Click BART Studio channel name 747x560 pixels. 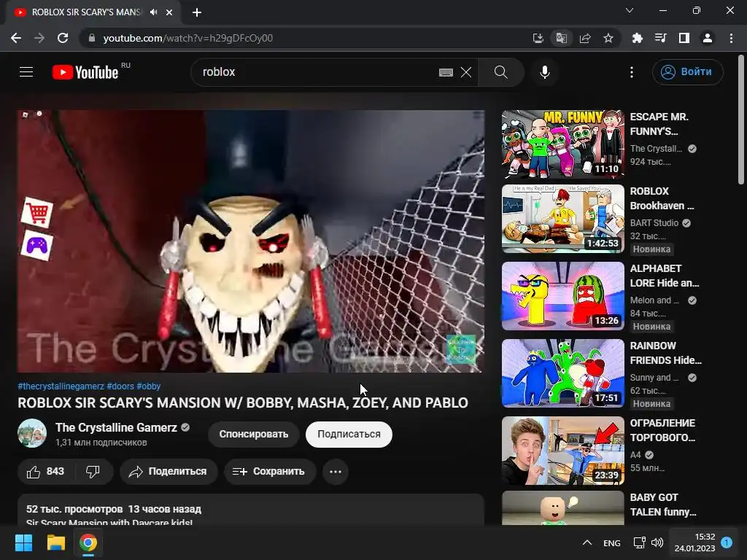point(654,223)
